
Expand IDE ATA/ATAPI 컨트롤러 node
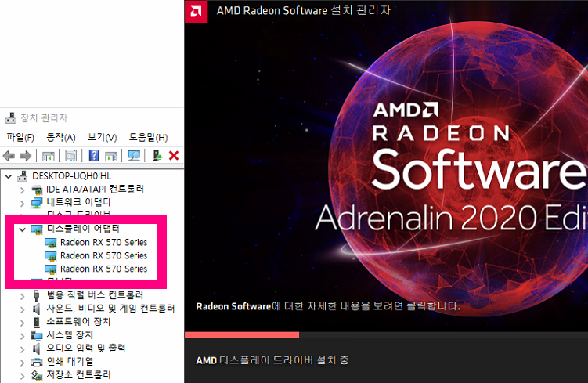(x=22, y=190)
